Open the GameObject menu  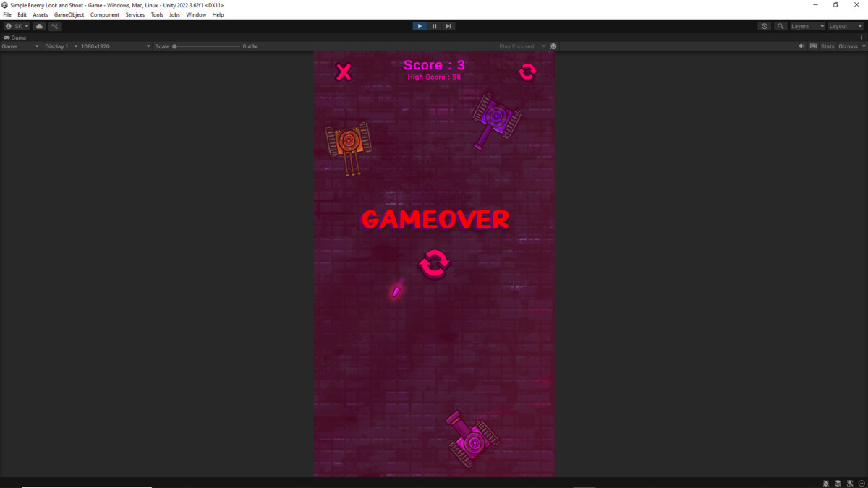[69, 14]
